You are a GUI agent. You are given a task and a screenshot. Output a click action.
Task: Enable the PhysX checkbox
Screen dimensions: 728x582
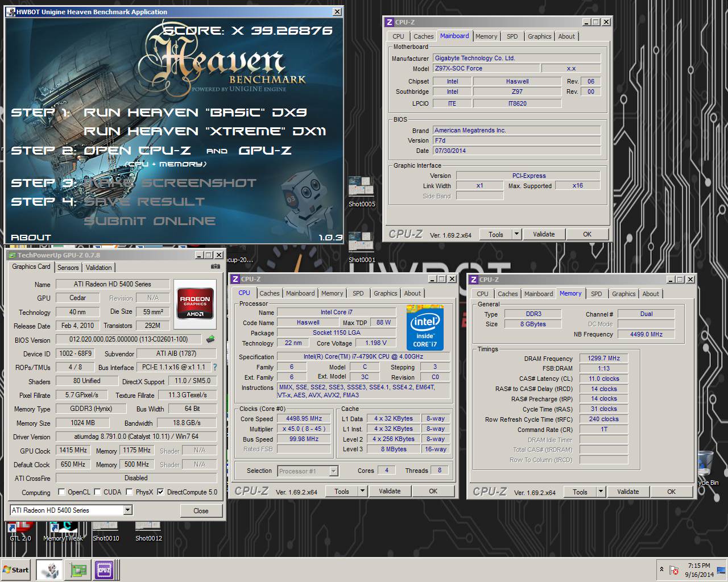130,492
